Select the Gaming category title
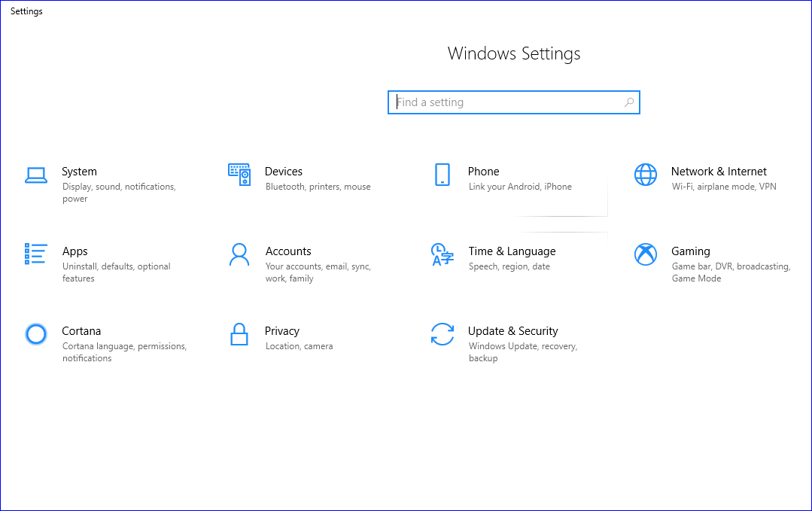812x511 pixels. pos(691,251)
